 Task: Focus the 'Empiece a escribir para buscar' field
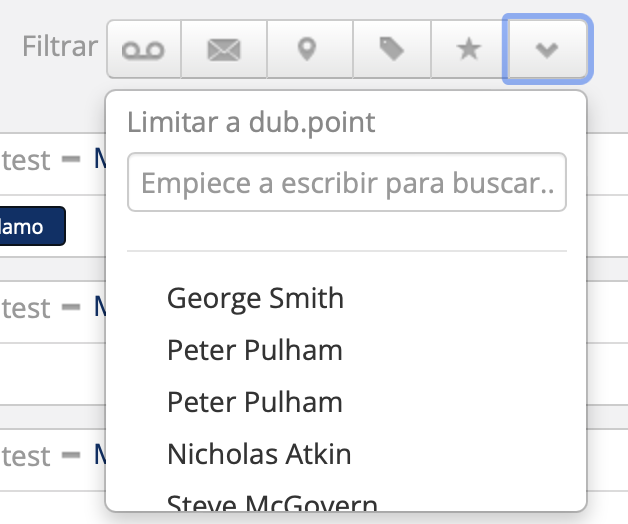[x=347, y=182]
